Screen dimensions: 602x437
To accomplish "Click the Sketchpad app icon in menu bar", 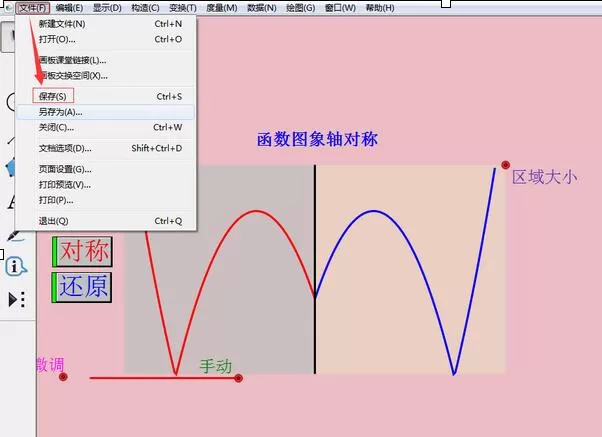I will click(x=8, y=8).
